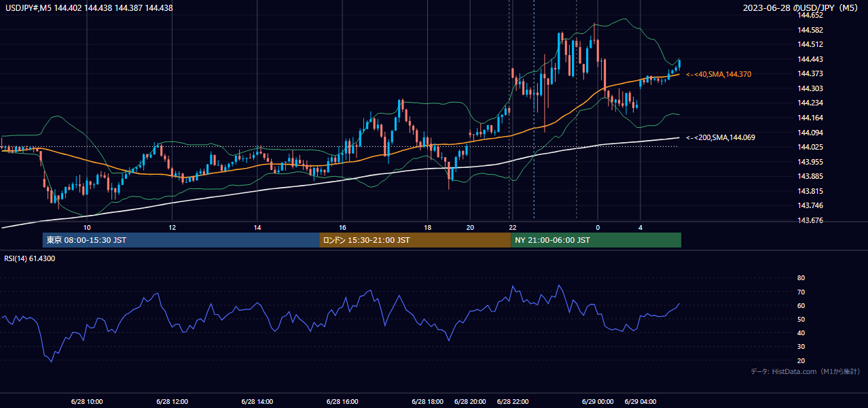
Task: Click price axis value 144.094
Action: 810,133
